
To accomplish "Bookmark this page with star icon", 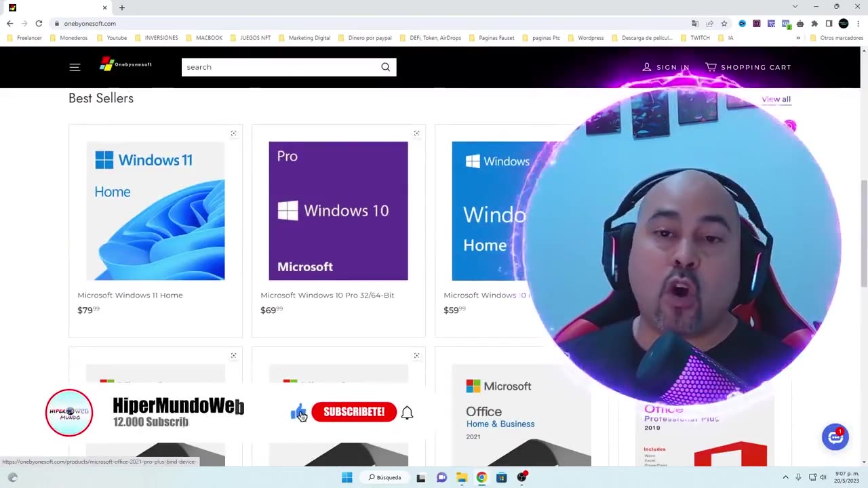I will click(x=724, y=23).
